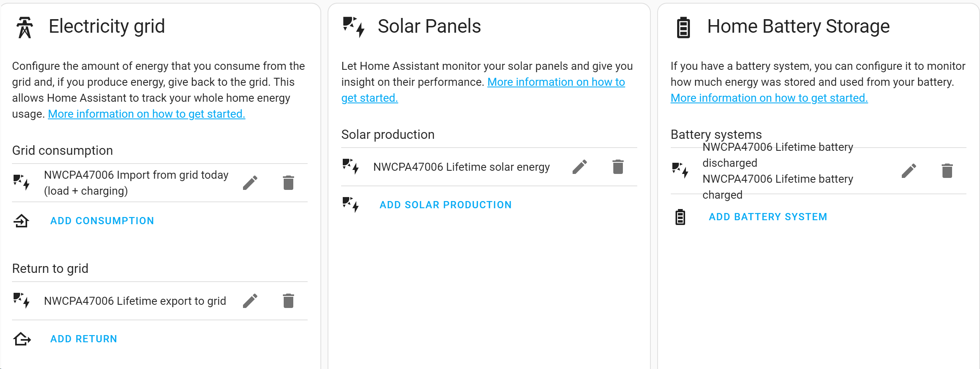Click the Solar Panels header icon
This screenshot has width=980, height=369.
click(x=354, y=27)
